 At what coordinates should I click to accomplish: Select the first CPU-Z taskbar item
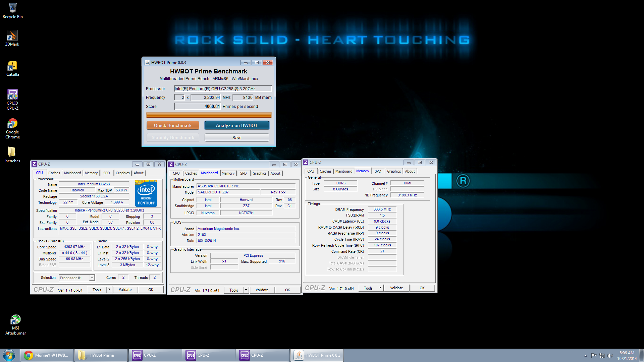tap(155, 355)
